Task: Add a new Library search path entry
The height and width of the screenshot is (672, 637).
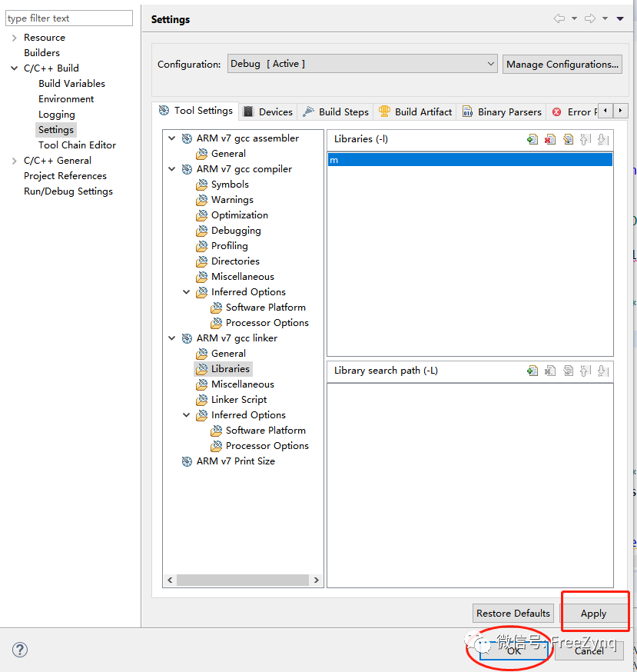Action: coord(532,371)
